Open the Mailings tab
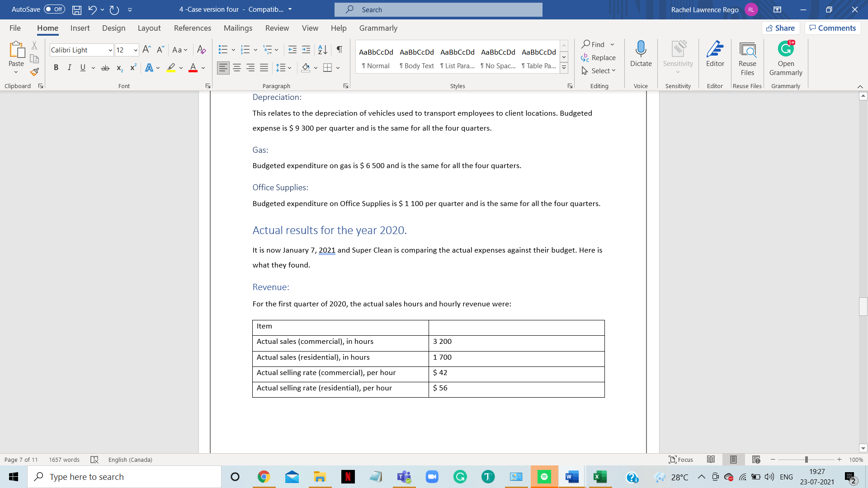Viewport: 868px width, 488px height. [x=238, y=28]
